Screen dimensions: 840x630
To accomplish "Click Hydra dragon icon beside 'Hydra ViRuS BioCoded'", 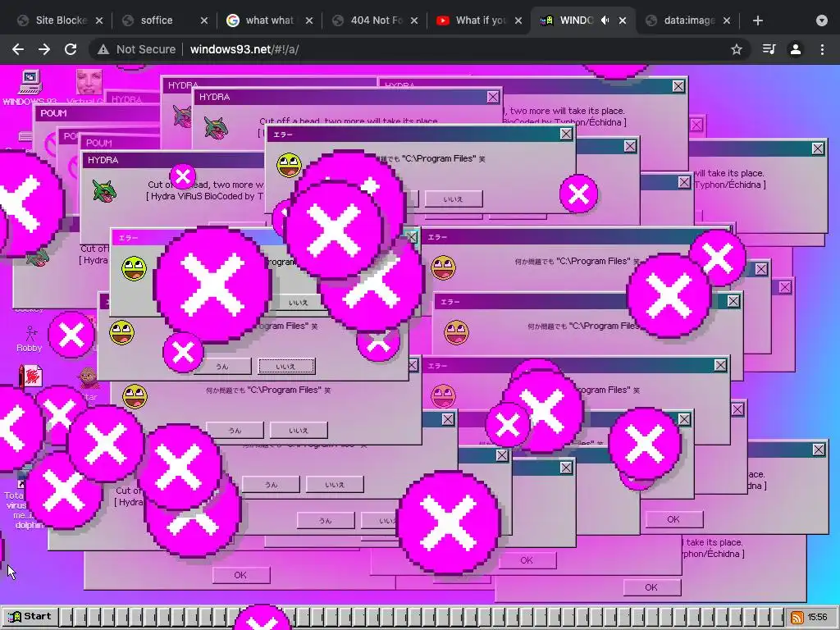I will coord(104,191).
